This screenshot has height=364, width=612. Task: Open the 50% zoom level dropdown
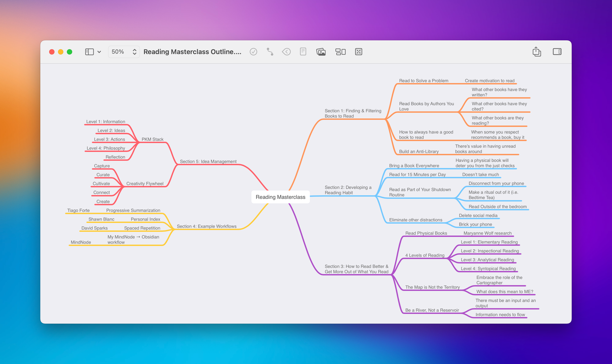click(x=118, y=52)
